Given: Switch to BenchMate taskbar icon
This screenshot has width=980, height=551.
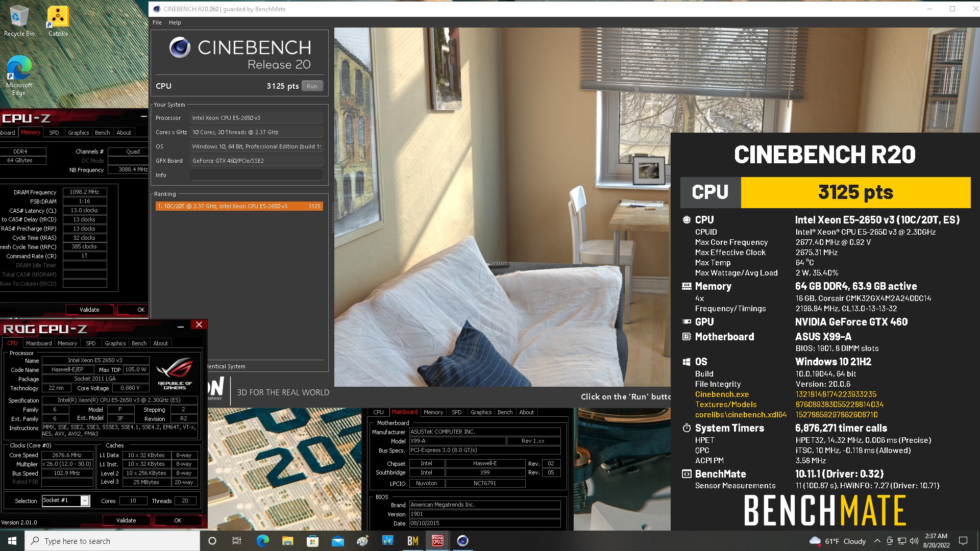Looking at the screenshot, I should coord(412,541).
